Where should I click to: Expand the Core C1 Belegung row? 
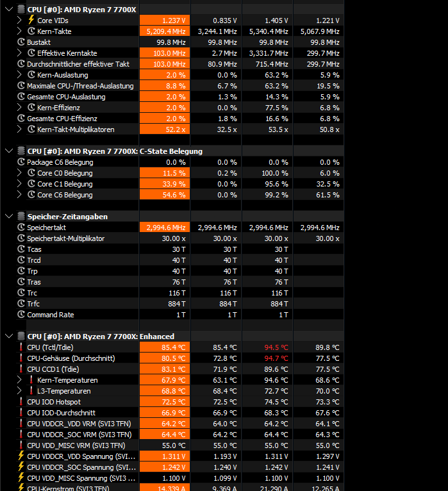coord(19,184)
